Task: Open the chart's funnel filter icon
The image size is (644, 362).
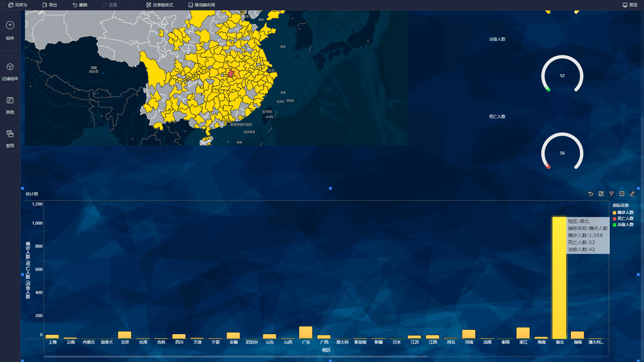Action: (611, 194)
